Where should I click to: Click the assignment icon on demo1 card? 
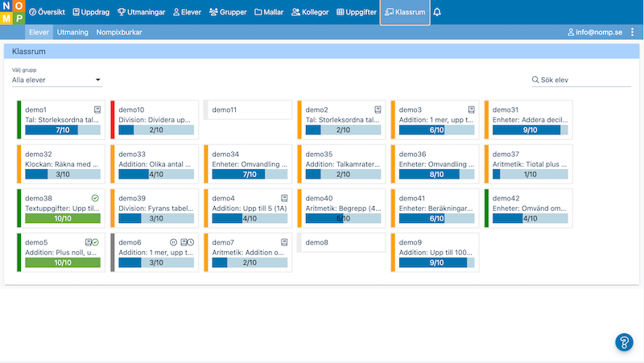pyautogui.click(x=97, y=109)
